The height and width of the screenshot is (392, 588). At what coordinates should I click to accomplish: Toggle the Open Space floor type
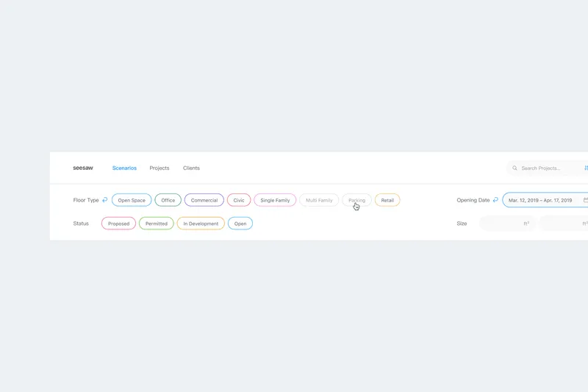(132, 200)
